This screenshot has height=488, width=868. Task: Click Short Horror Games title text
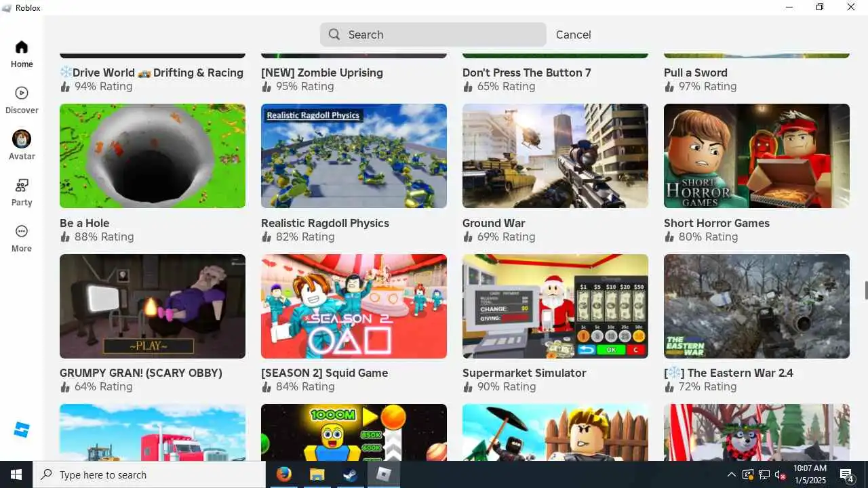(x=717, y=223)
